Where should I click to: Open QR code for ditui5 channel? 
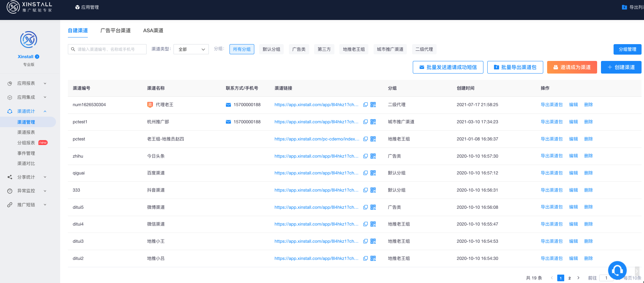(x=373, y=207)
